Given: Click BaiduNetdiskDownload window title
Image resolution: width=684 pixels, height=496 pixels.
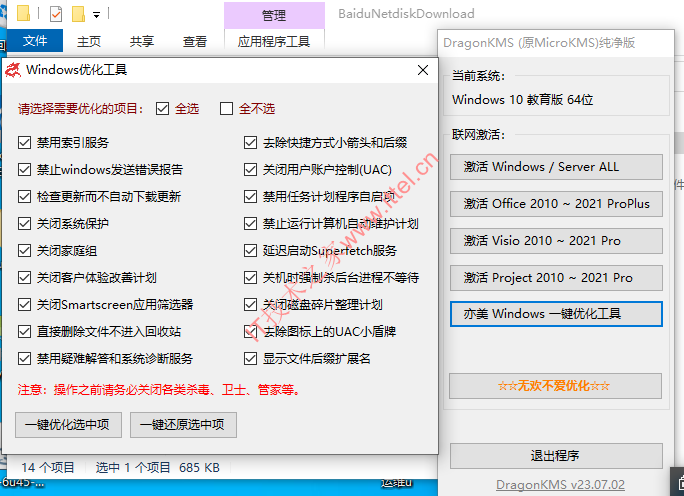Looking at the screenshot, I should 406,14.
